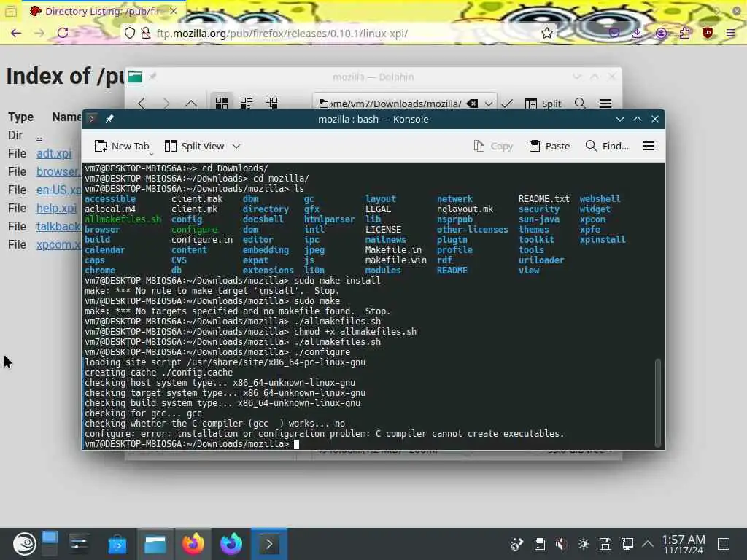This screenshot has width=747, height=560.
Task: Open search in Dolphin toolbar
Action: point(580,104)
